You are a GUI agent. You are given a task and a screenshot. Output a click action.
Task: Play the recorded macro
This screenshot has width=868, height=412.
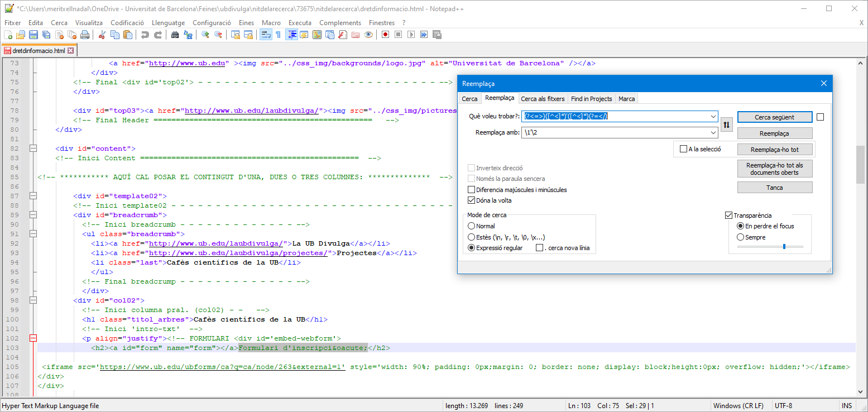(412, 34)
